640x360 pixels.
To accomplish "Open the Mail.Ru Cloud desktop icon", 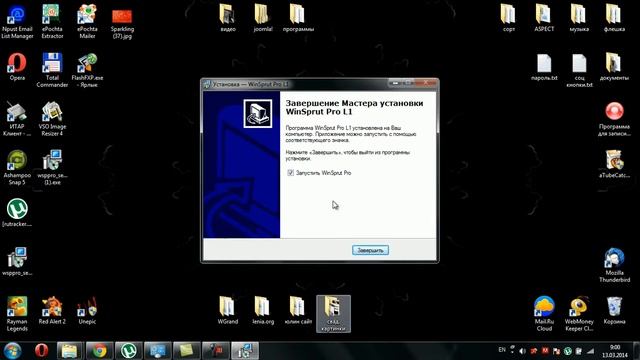I will (544, 314).
